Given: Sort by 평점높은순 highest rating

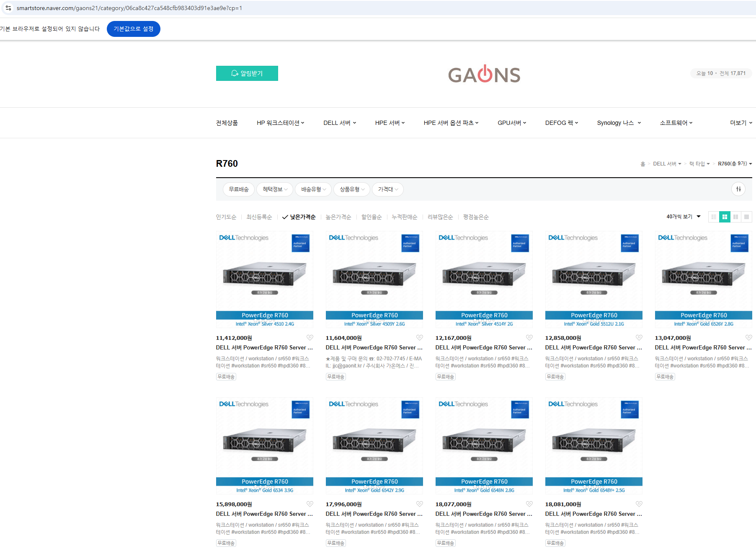Looking at the screenshot, I should click(476, 217).
